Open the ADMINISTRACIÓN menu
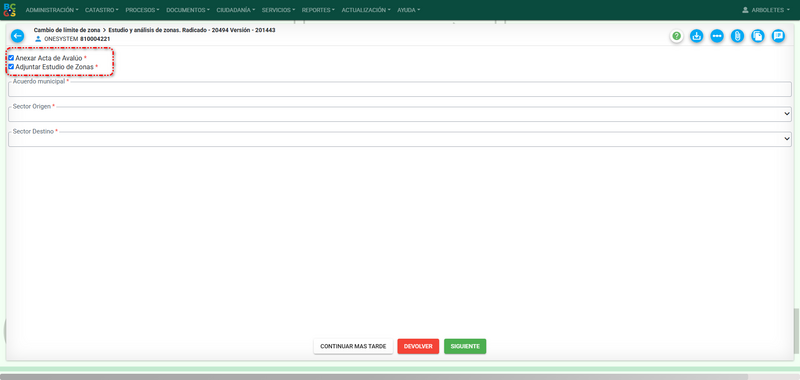Image resolution: width=800 pixels, height=380 pixels. (x=52, y=10)
